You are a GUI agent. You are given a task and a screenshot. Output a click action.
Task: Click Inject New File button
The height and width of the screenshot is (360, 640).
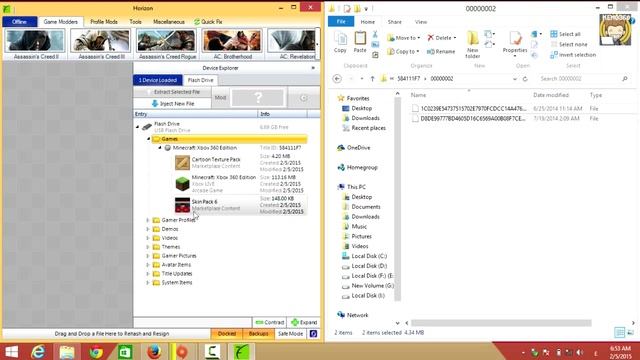tap(173, 104)
